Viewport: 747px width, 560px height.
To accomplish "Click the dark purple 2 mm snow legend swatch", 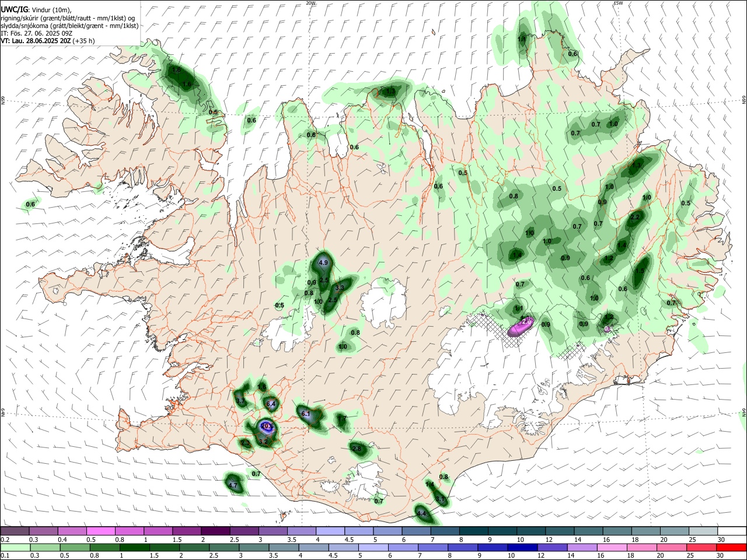I will (215, 531).
